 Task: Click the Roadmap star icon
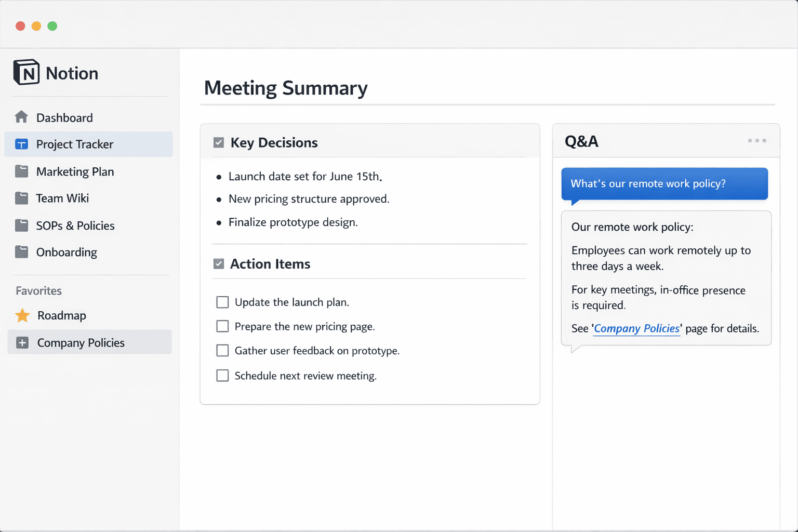tap(22, 315)
